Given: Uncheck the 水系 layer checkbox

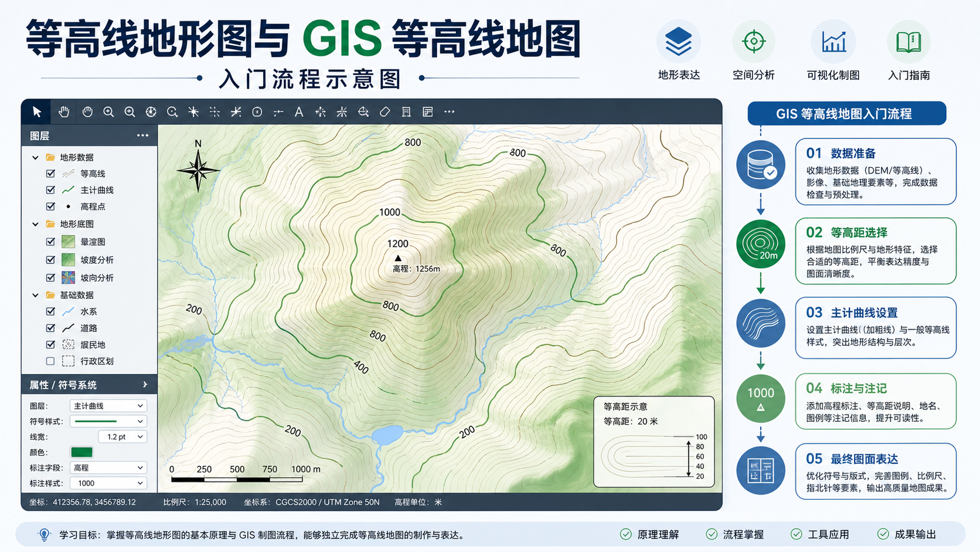Looking at the screenshot, I should tap(50, 311).
